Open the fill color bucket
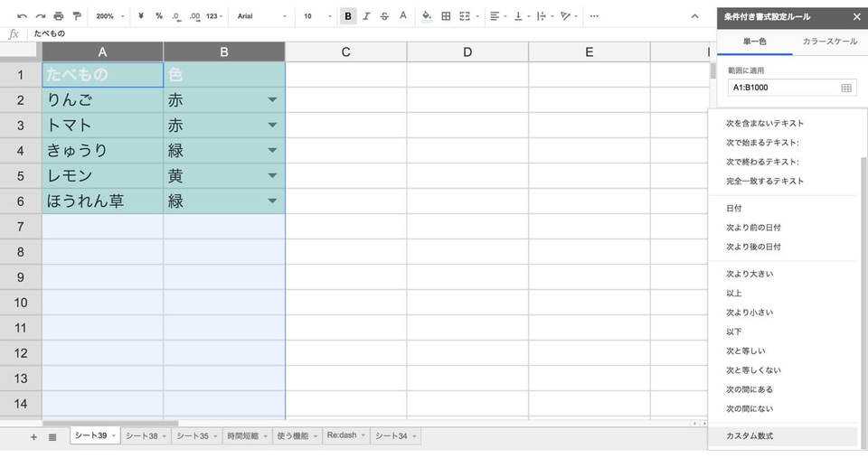 pos(427,16)
